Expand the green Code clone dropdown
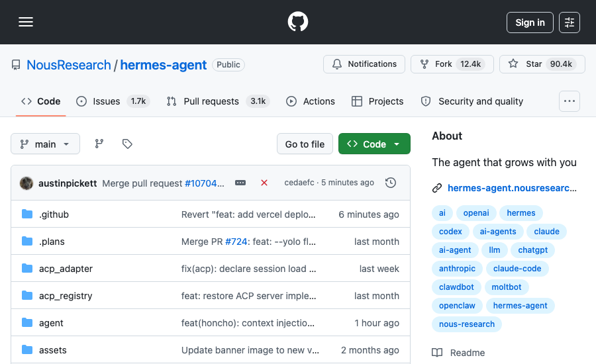 [374, 144]
